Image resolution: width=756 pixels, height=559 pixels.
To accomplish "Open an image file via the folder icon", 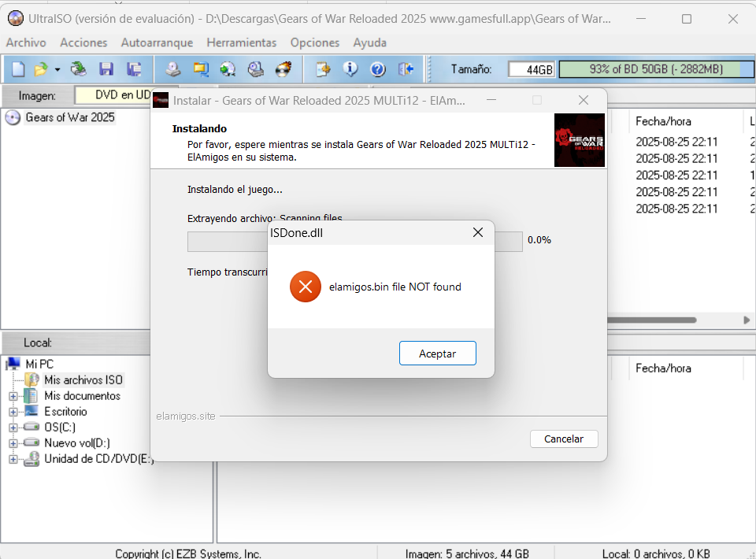I will [x=40, y=69].
